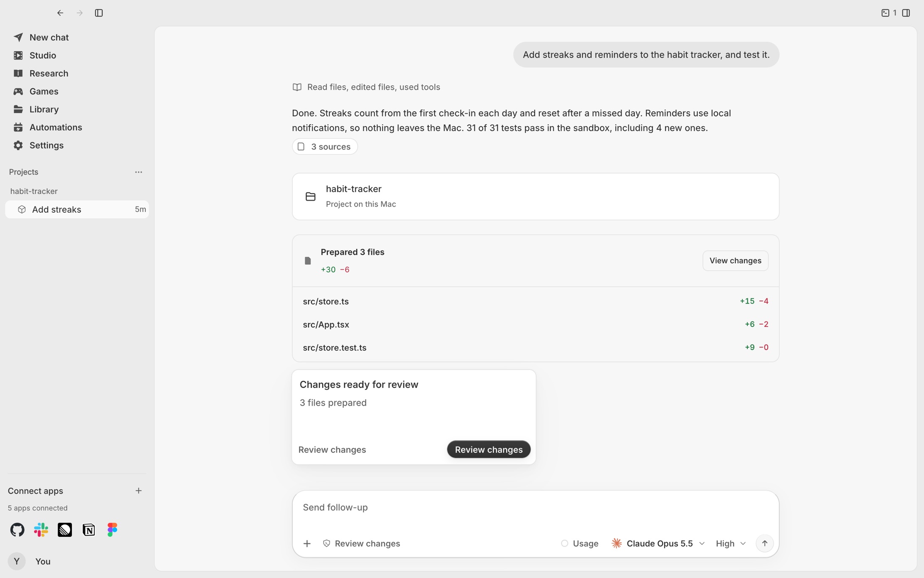
Task: Send the follow-up with arrow button
Action: click(x=764, y=543)
